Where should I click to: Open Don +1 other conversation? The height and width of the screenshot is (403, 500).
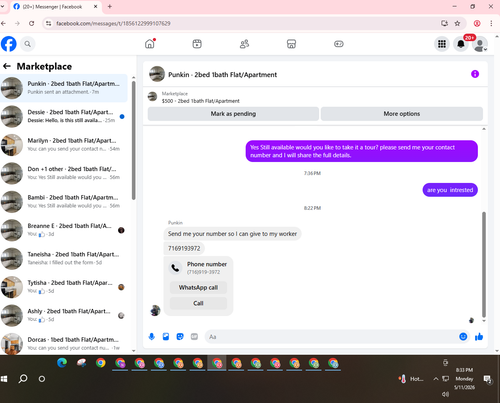(64, 173)
